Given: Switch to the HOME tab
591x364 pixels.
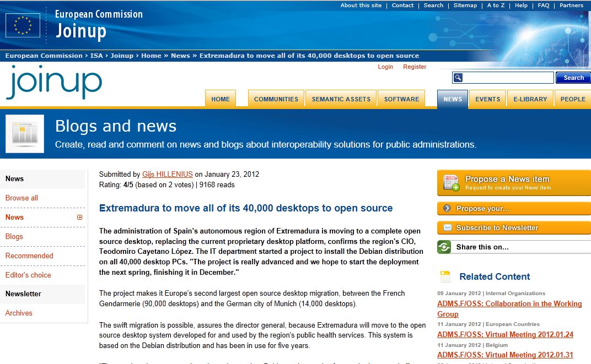Looking at the screenshot, I should coord(221,99).
